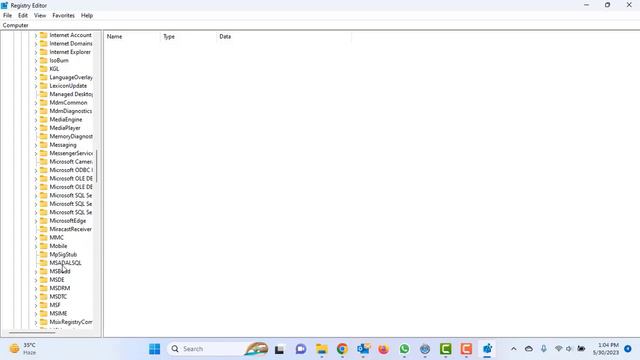
Task: Open the Wi-Fi network tray icon
Action: [x=558, y=349]
